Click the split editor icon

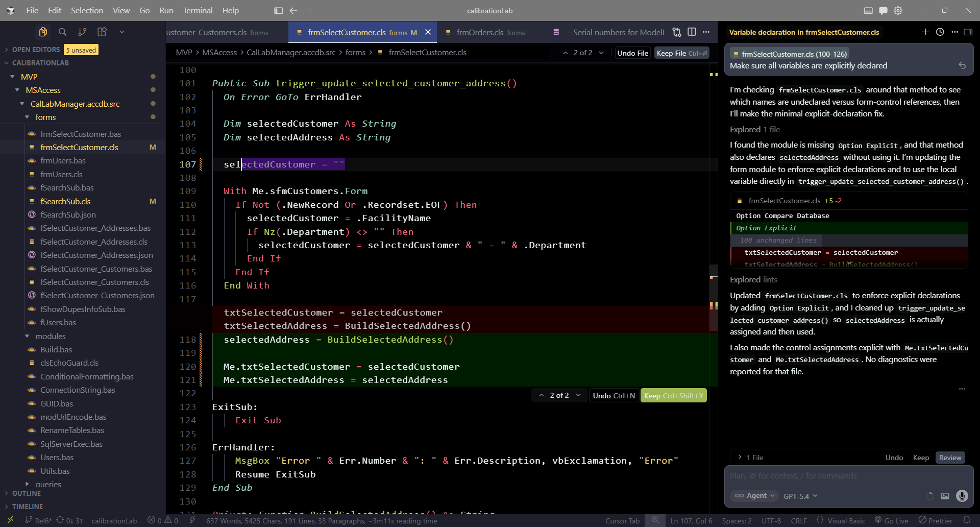coord(692,32)
